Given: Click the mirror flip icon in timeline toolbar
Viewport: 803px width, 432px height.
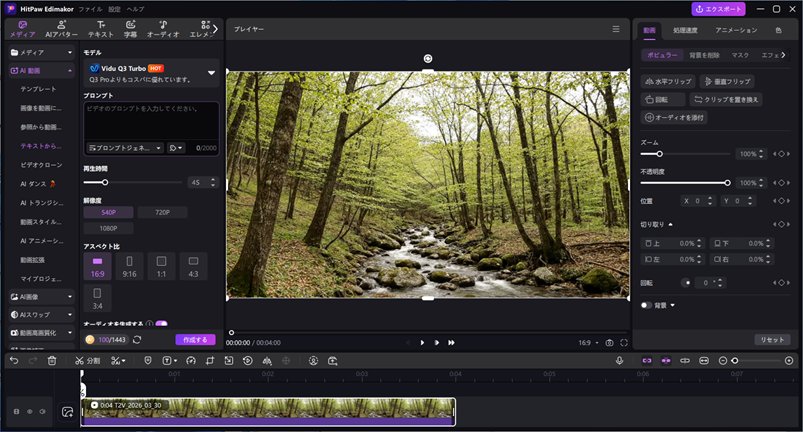Looking at the screenshot, I should click(x=267, y=361).
